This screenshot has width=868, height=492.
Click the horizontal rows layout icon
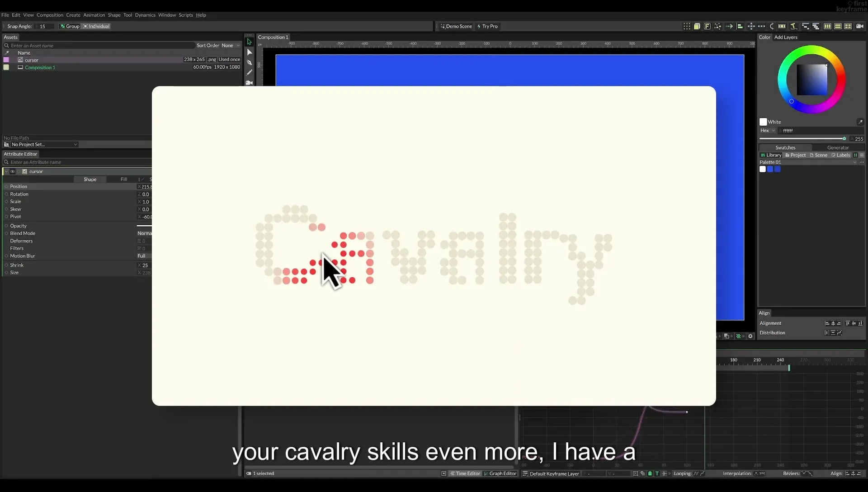point(838,26)
